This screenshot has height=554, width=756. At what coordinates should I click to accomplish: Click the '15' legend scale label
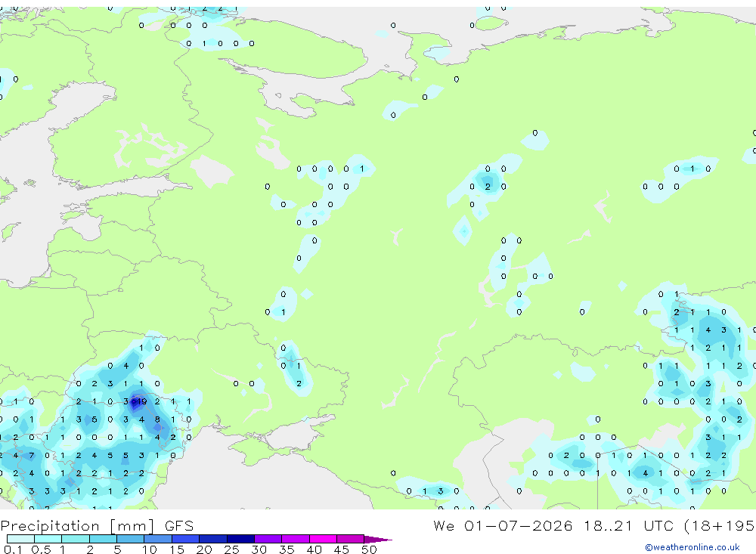pyautogui.click(x=177, y=549)
